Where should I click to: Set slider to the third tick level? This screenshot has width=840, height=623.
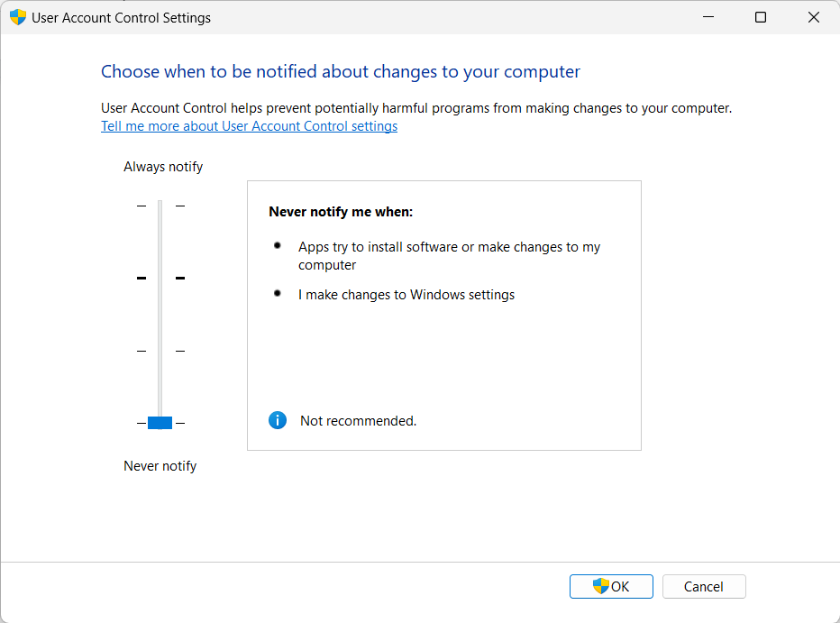click(x=160, y=351)
